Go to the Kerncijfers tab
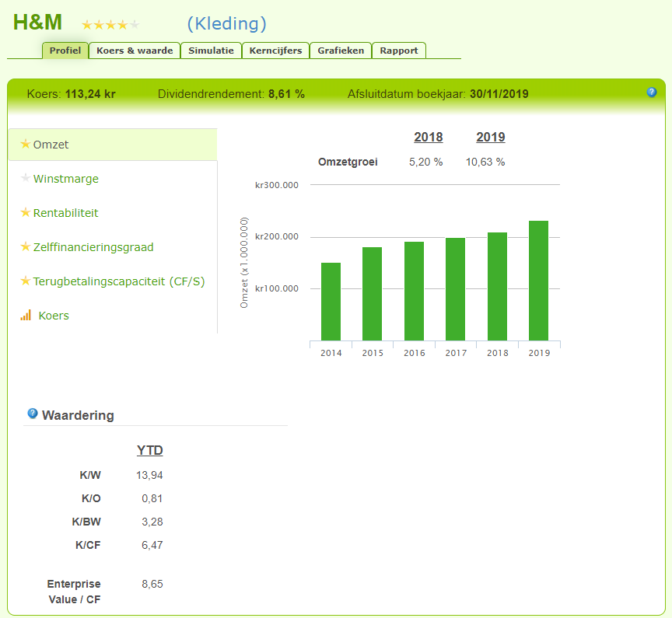The image size is (672, 618). [x=275, y=51]
